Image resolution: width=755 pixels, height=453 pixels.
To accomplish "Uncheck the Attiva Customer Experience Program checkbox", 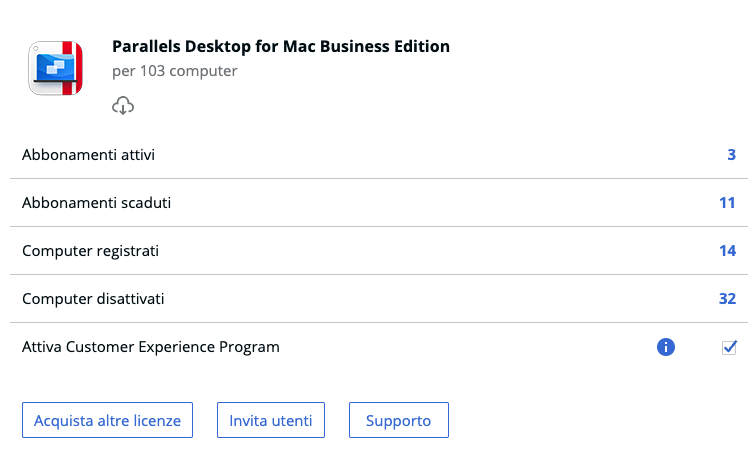I will [x=729, y=347].
